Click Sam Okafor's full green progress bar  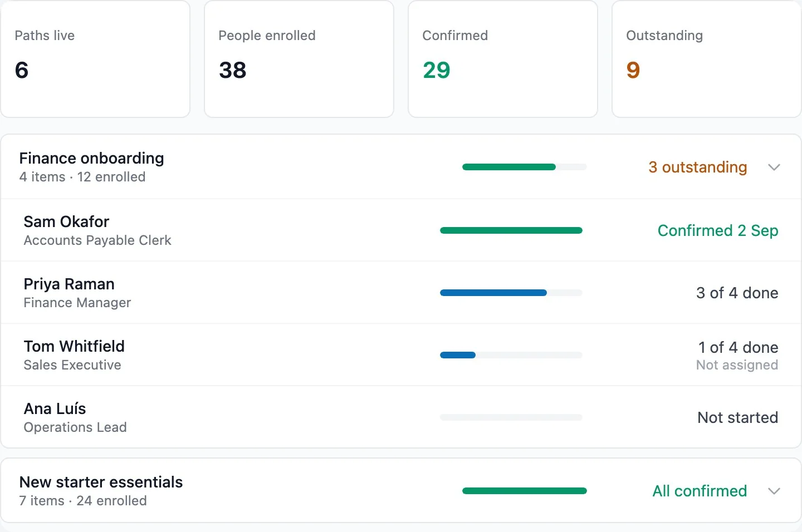(x=511, y=230)
